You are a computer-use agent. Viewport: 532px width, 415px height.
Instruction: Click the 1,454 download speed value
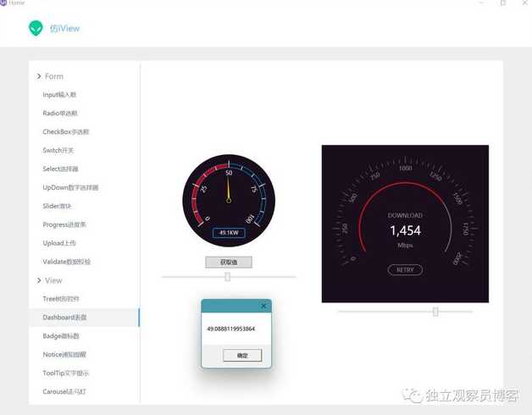[x=406, y=230]
